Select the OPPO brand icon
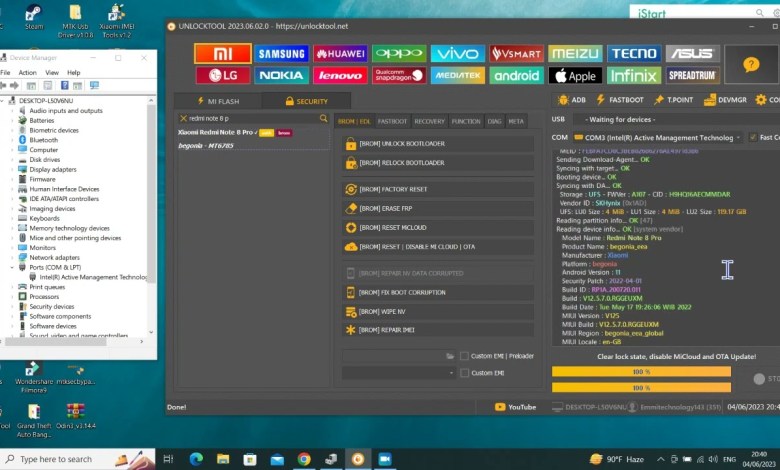This screenshot has height=470, width=780. point(399,53)
